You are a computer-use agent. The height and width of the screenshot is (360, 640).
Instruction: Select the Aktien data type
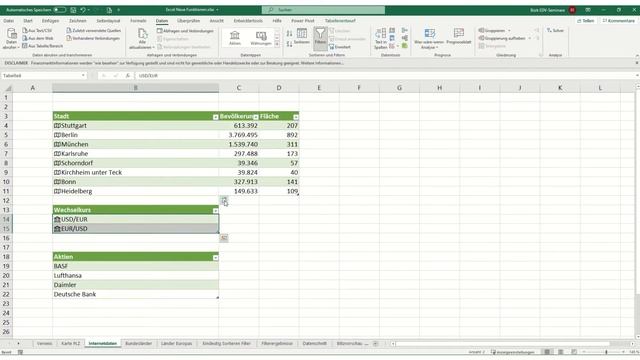(x=235, y=38)
